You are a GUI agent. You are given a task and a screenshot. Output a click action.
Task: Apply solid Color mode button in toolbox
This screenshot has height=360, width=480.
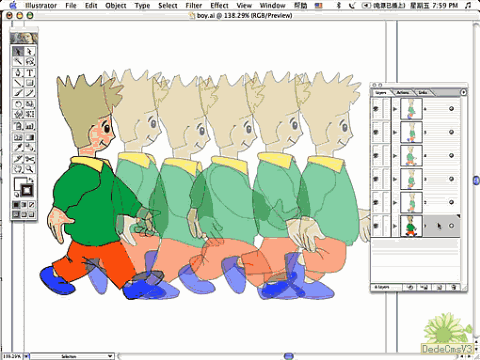[16, 205]
